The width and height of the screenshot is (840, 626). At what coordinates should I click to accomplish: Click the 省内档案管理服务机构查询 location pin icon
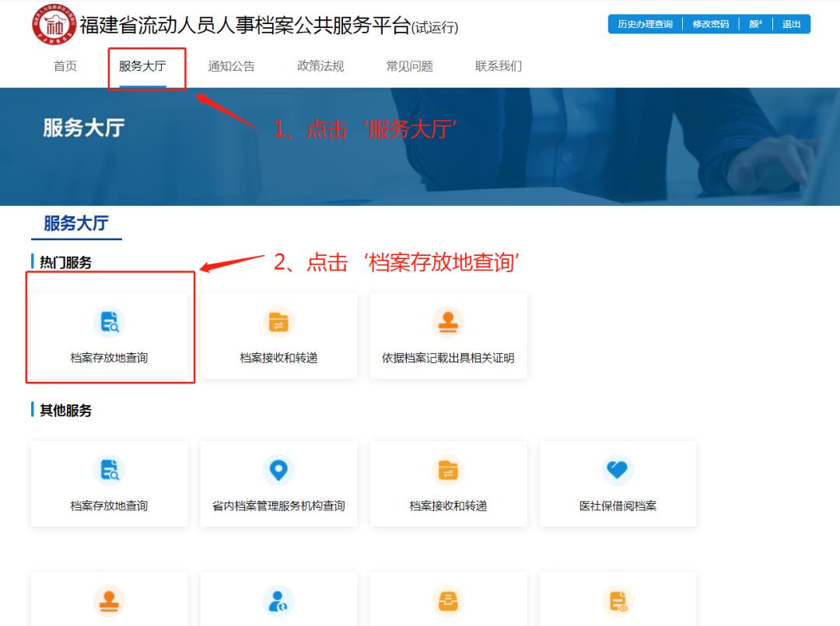coord(278,470)
